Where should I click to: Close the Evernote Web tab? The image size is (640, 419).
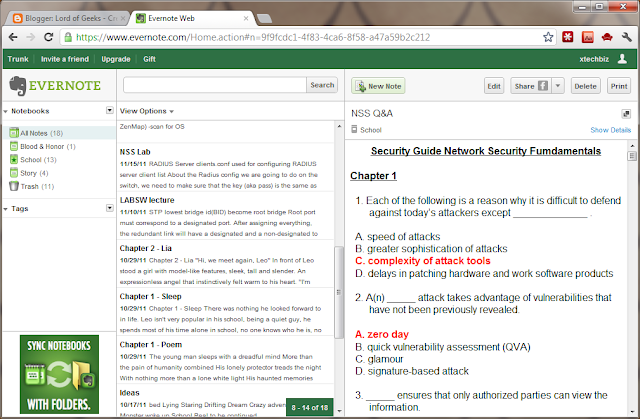point(246,18)
